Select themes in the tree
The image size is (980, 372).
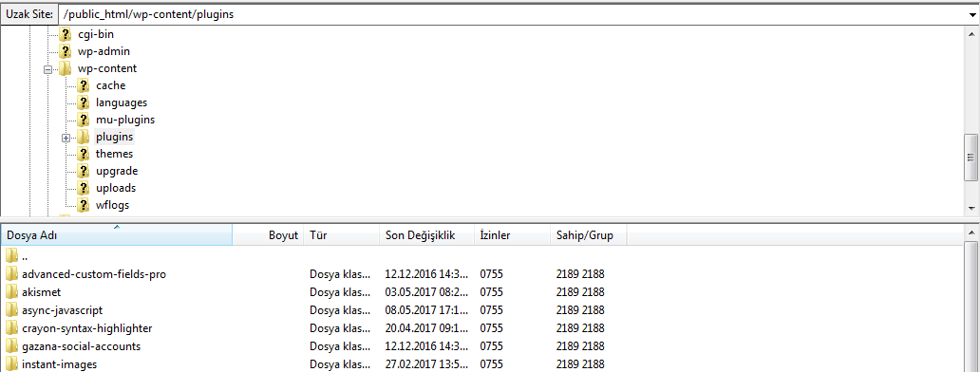click(114, 154)
